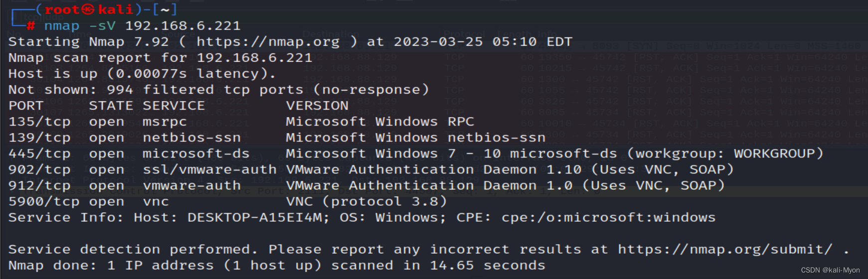Image resolution: width=868 pixels, height=279 pixels.
Task: Click the STATE column header
Action: click(111, 106)
